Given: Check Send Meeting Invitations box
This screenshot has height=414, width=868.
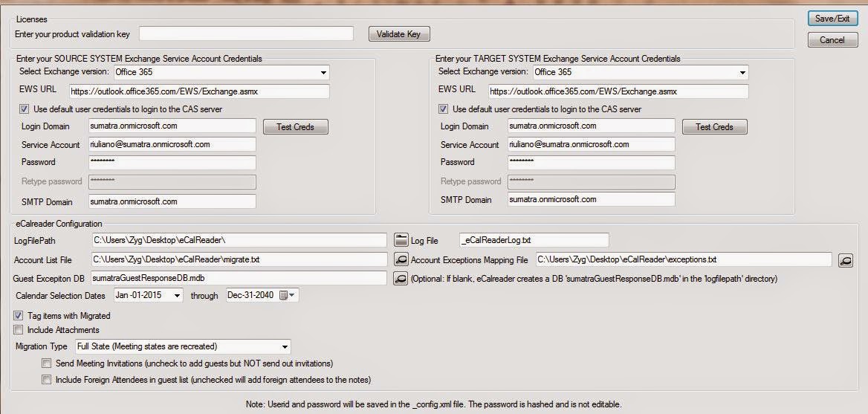Looking at the screenshot, I should pyautogui.click(x=47, y=363).
